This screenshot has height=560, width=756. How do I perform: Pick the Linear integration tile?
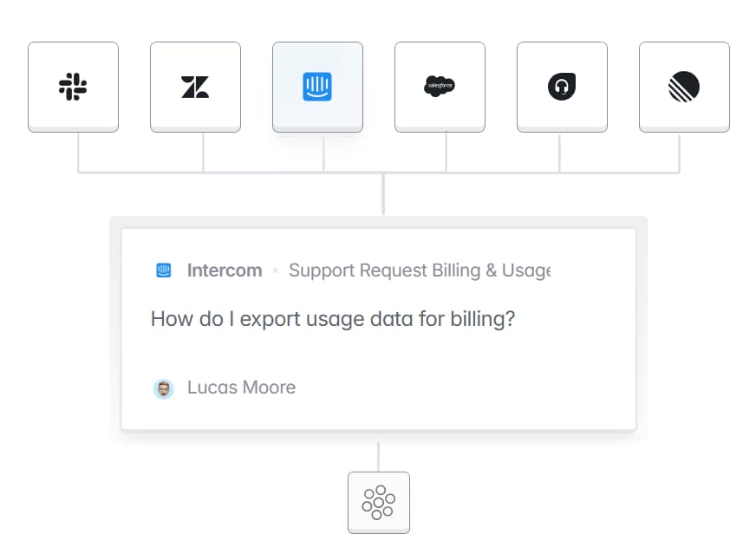684,87
